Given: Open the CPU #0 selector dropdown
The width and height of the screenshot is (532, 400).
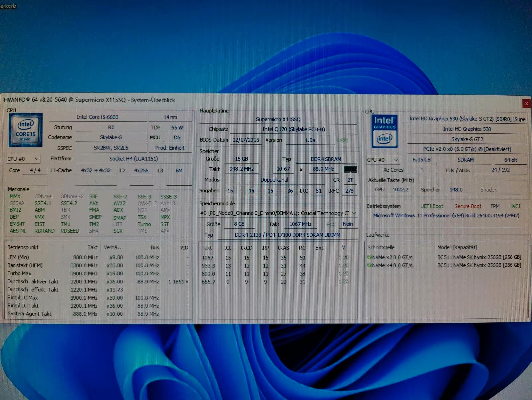Looking at the screenshot, I should (23, 159).
